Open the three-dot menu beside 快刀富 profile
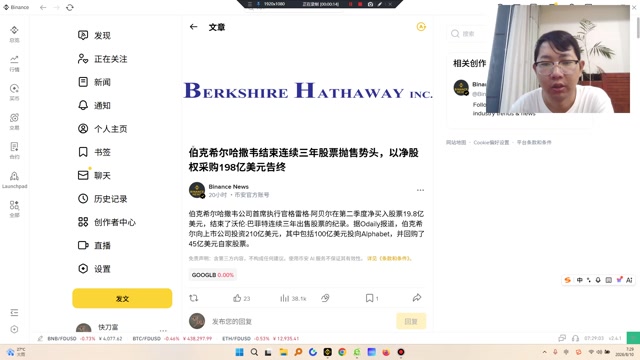This screenshot has width=640, height=360. (163, 330)
